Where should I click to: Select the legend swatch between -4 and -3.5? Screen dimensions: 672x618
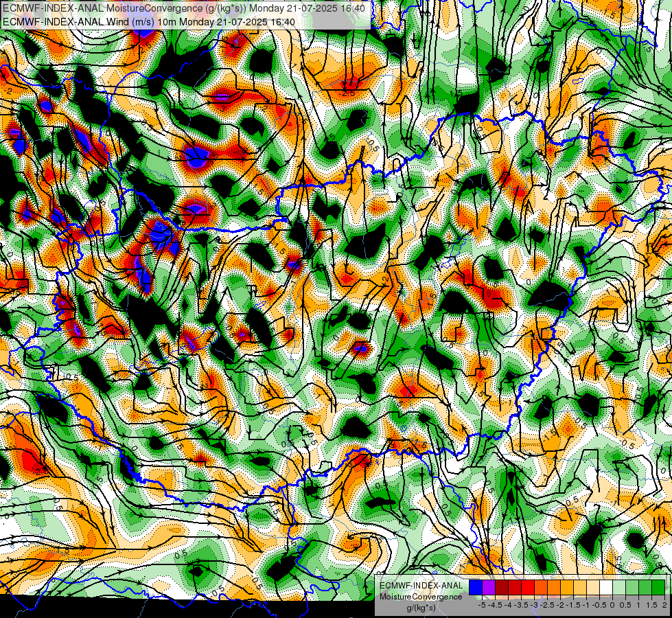click(515, 588)
